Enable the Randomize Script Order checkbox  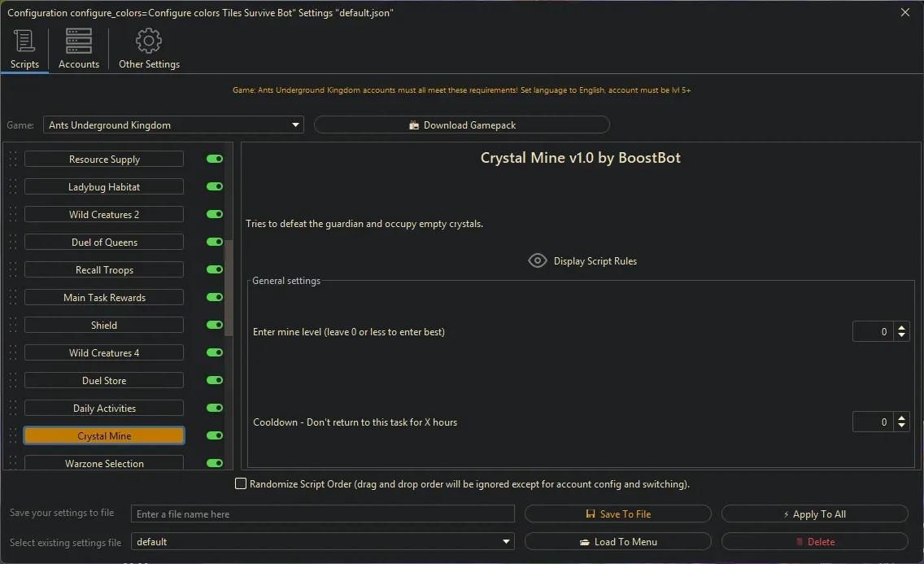(x=241, y=484)
